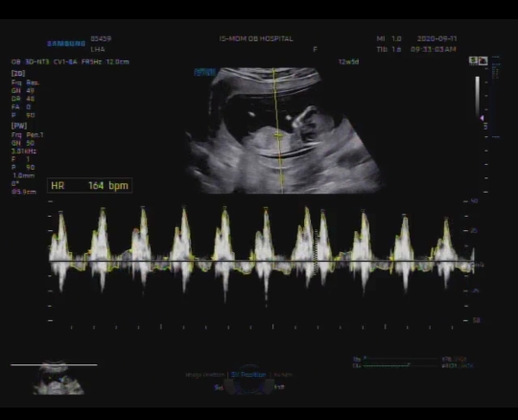Click the blue label at top-left of 2D image
The image size is (518, 420).
coord(205,72)
